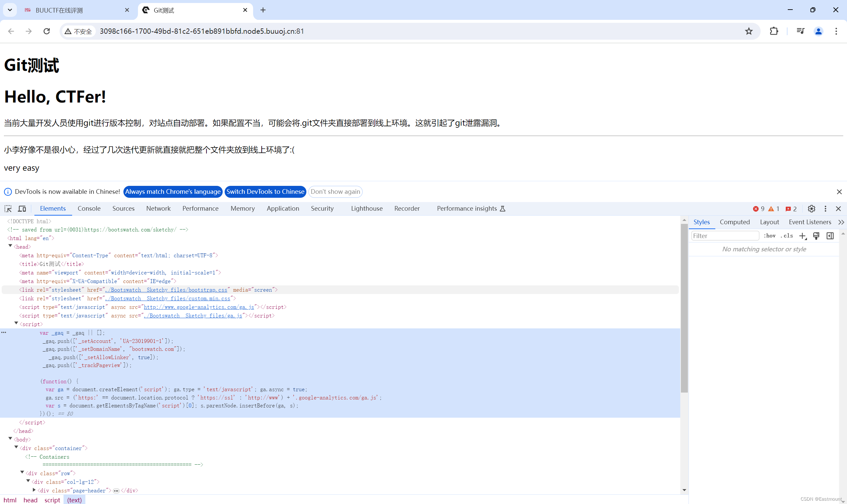This screenshot has height=504, width=847.
Task: Switch to the Sources panel
Action: [123, 209]
